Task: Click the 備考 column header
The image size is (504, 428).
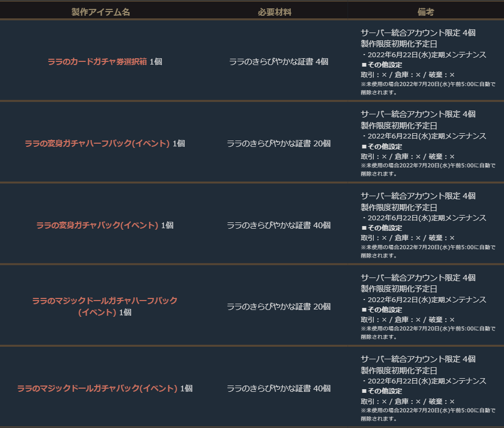Action: coord(426,12)
